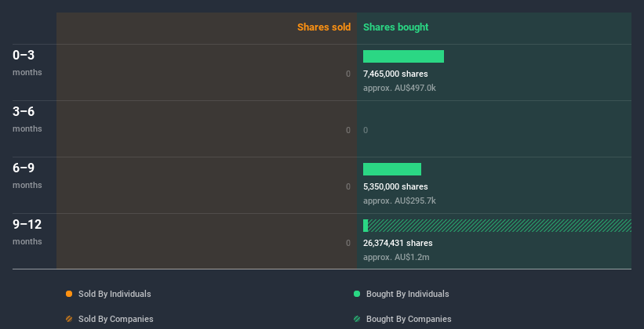644x329 pixels.
Task: Click the shares sold '0' in 9–12 months row
Action: pos(348,243)
